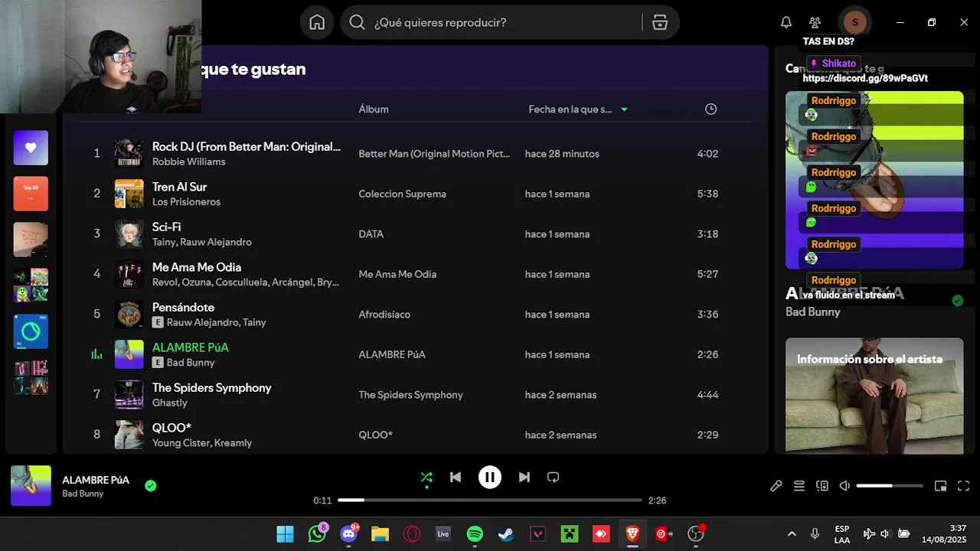
Task: Click the magnifier icon in search bar
Action: (x=357, y=22)
